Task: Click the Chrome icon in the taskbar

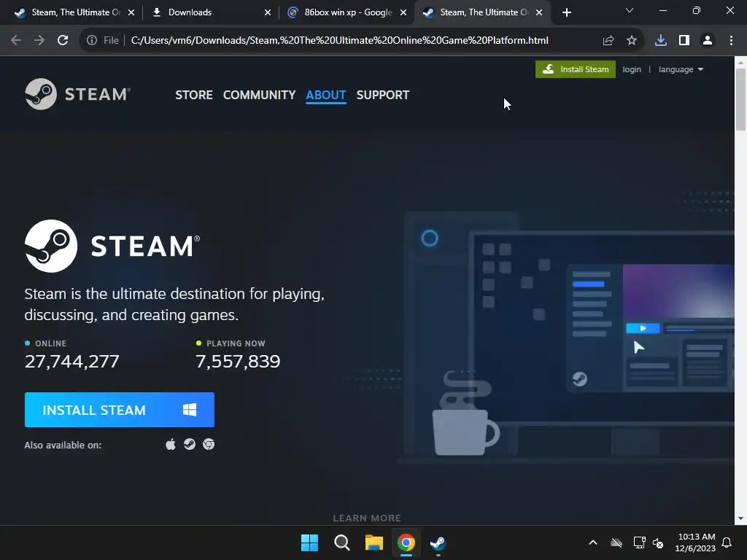Action: pos(406,542)
